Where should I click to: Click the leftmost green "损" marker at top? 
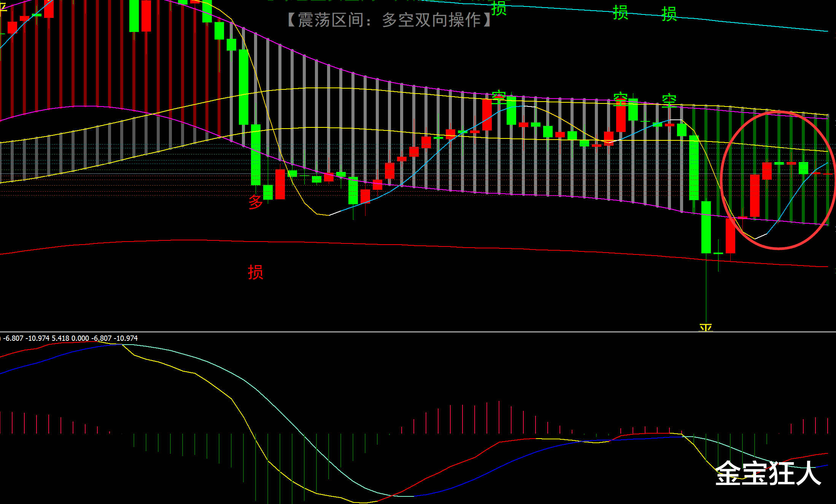point(499,8)
